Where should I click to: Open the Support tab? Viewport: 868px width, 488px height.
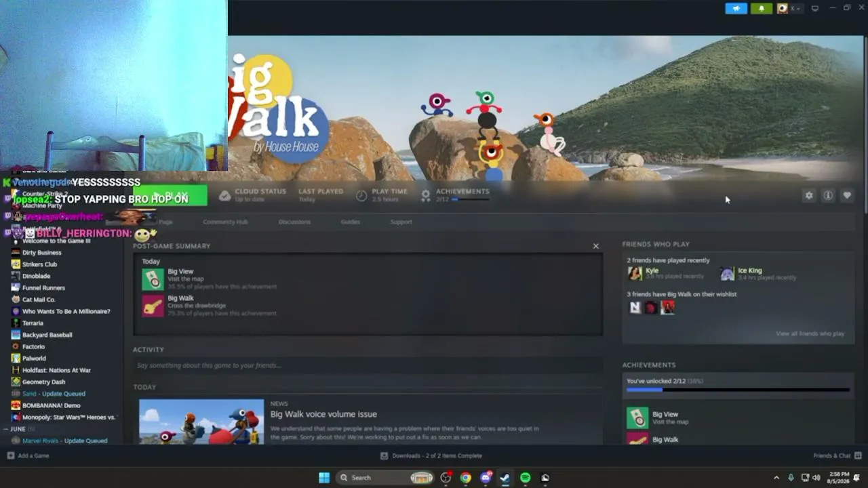401,222
